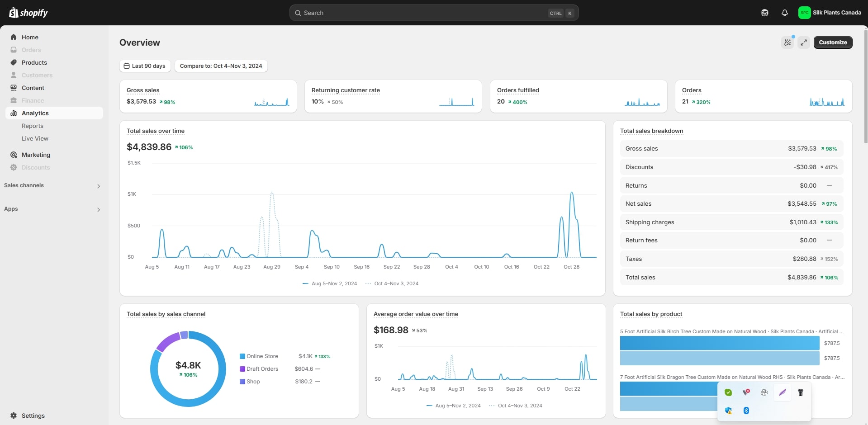Viewport: 868px width, 425px height.
Task: Click the Products tag icon in sidebar
Action: click(14, 62)
